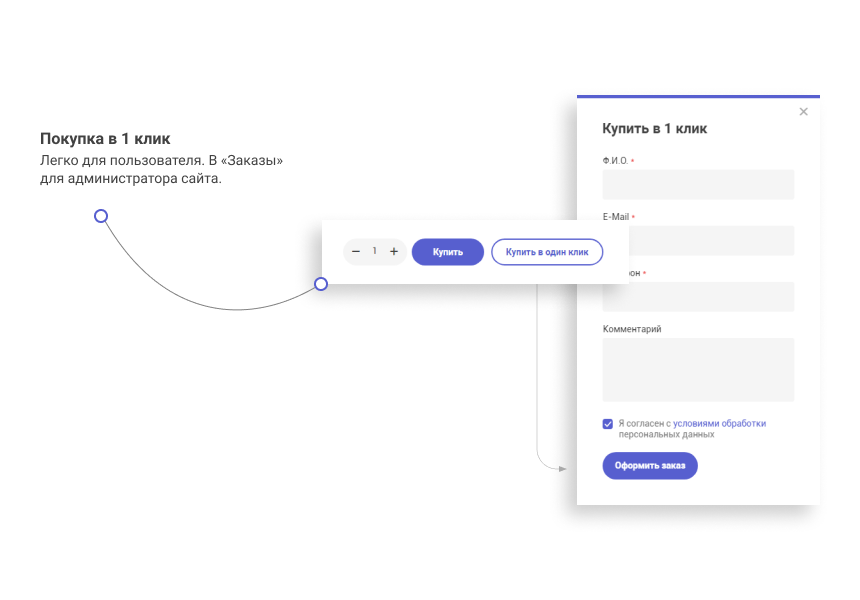Click the Купить в 1 клик dialog title
Image resolution: width=860 pixels, height=600 pixels.
[654, 129]
